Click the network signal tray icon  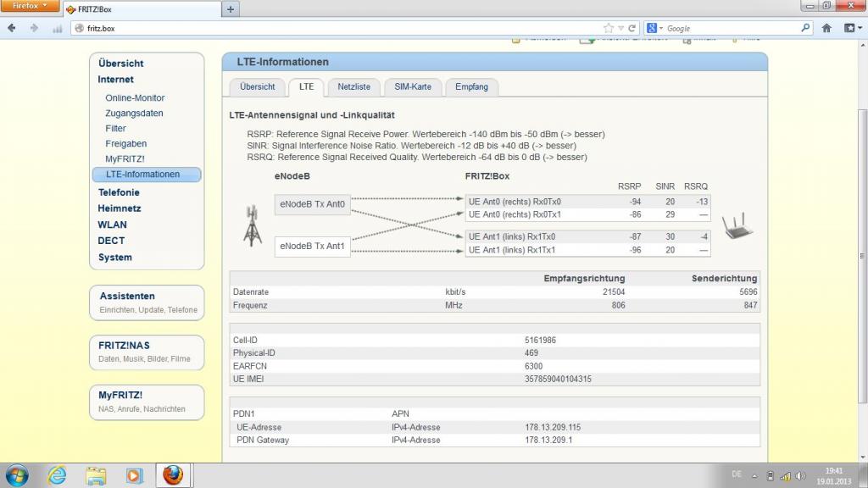(x=785, y=476)
